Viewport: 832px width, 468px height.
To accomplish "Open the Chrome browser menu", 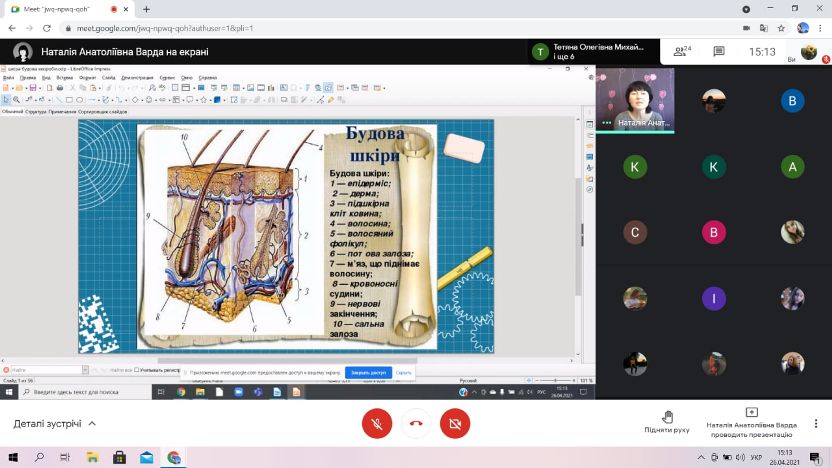I will point(821,28).
